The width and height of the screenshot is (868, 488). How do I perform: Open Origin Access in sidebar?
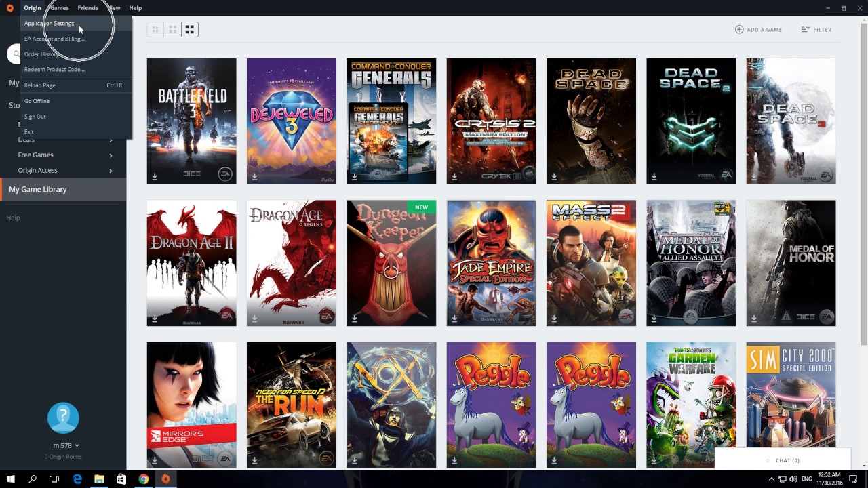[x=37, y=171]
